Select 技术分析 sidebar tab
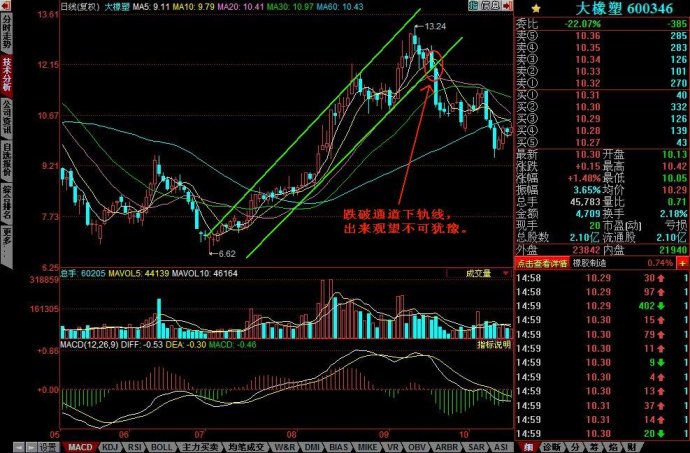This screenshot has height=453, width=690. (7, 75)
